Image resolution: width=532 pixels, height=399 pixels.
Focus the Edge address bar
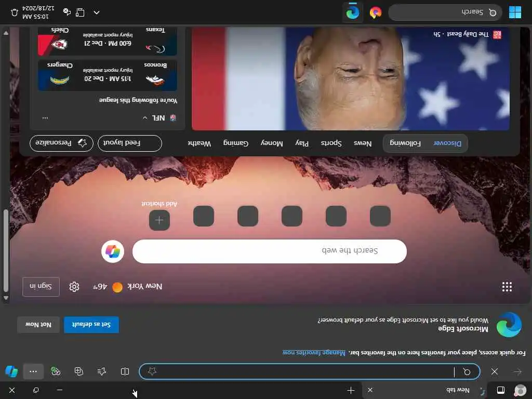(x=310, y=371)
